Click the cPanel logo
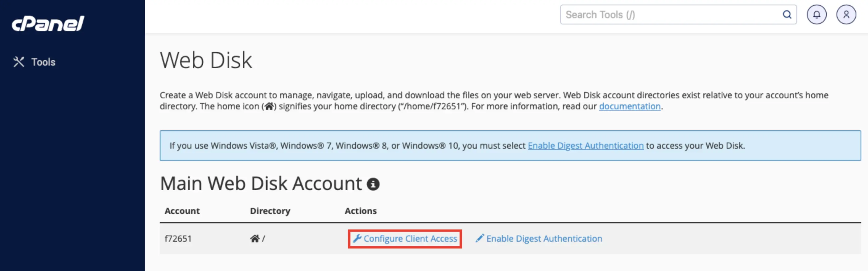 point(48,23)
